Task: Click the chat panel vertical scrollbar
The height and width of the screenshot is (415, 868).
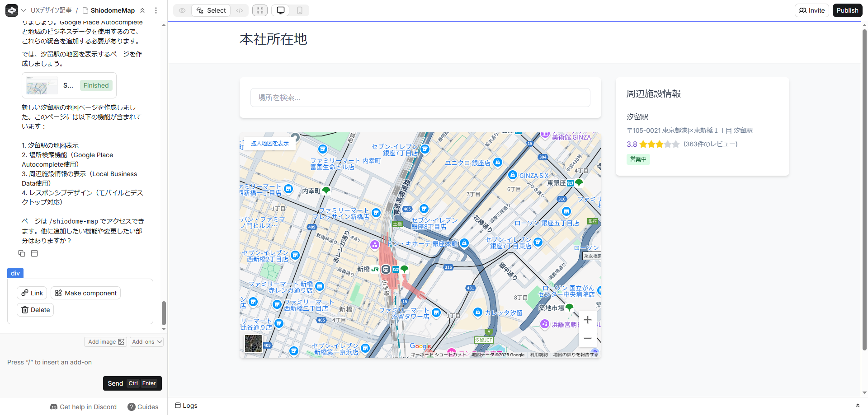Action: point(164,312)
